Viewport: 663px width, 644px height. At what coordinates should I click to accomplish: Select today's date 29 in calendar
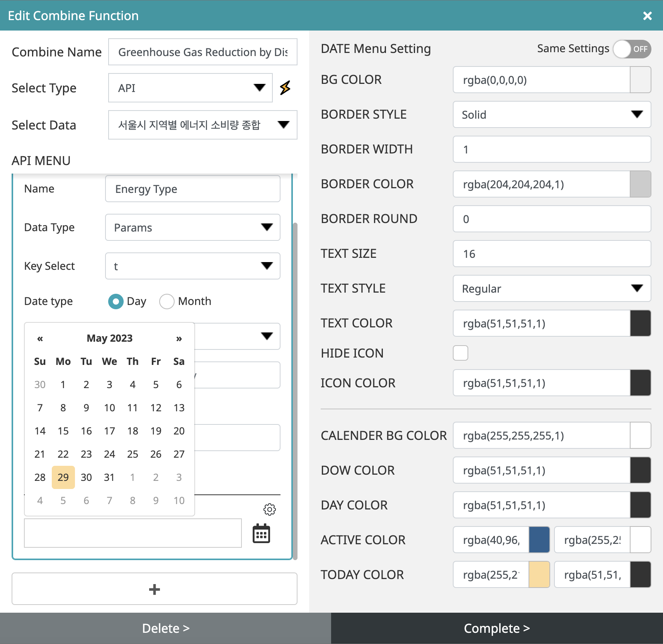63,477
